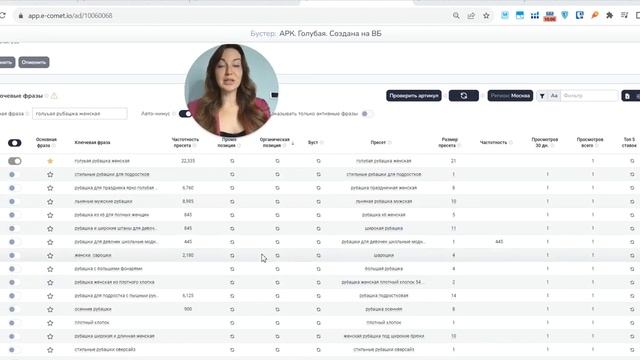This screenshot has height=360, width=640.
Task: Sort by the Размер пресета column header
Action: 449,142
